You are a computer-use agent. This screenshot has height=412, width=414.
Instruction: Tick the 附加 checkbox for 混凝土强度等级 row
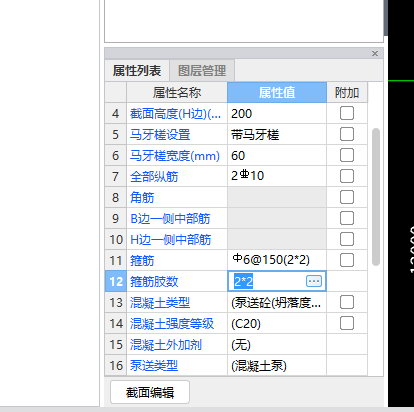[347, 323]
